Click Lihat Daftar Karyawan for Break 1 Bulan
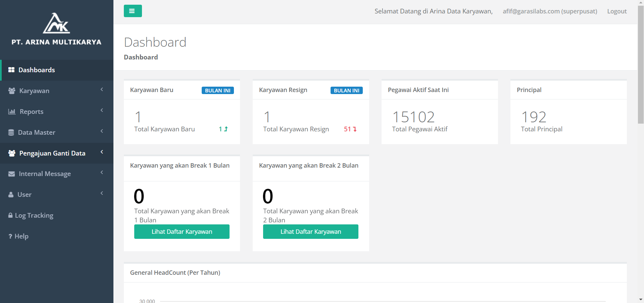Viewport: 644px width, 303px height. point(182,232)
